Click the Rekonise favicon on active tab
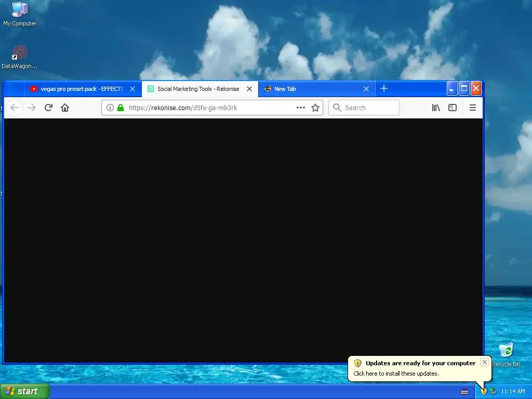This screenshot has width=532, height=399. coord(150,89)
